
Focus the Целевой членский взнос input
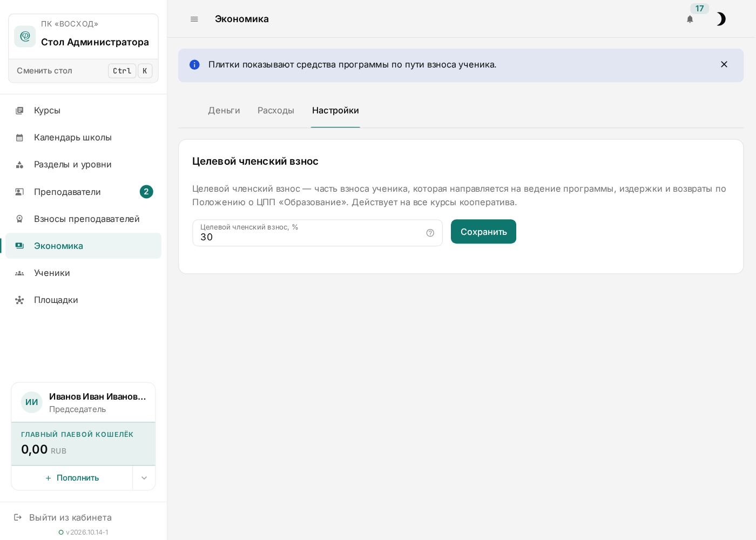(x=318, y=233)
